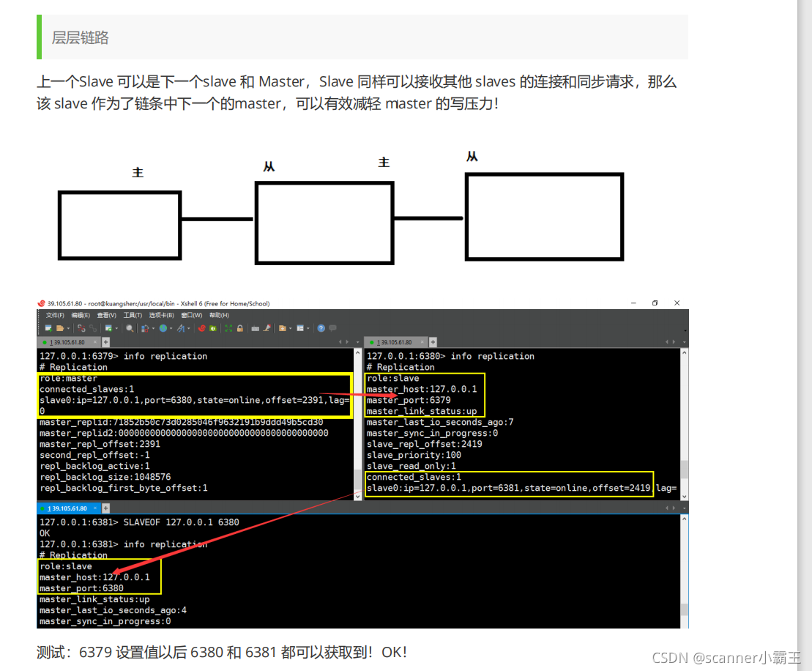812x671 pixels.
Task: Click the New Session toolbar icon
Action: coord(48,328)
